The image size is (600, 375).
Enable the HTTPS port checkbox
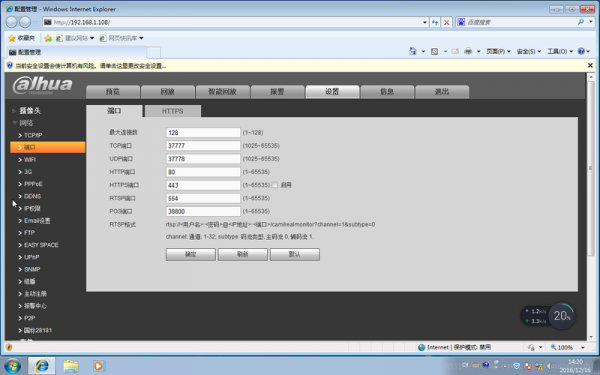point(274,185)
